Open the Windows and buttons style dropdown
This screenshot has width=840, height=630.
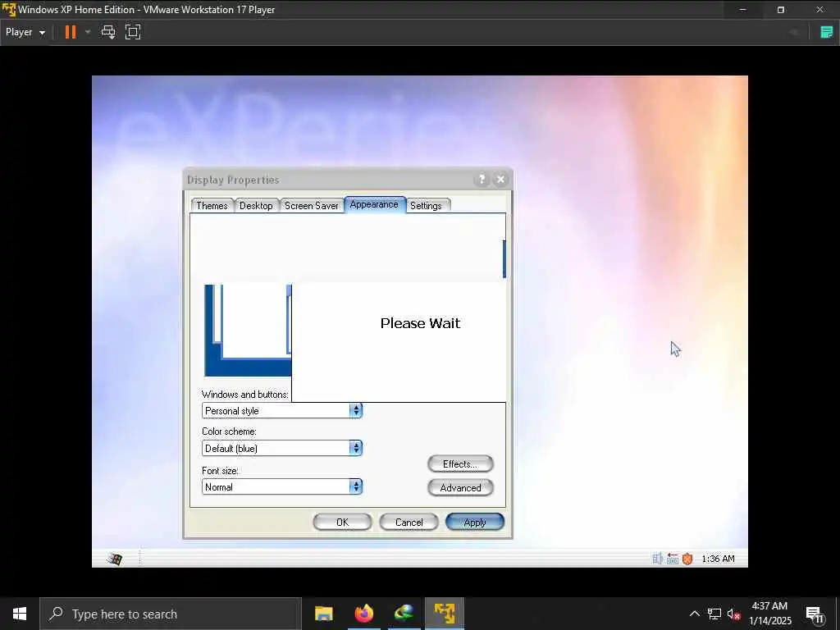(x=282, y=411)
